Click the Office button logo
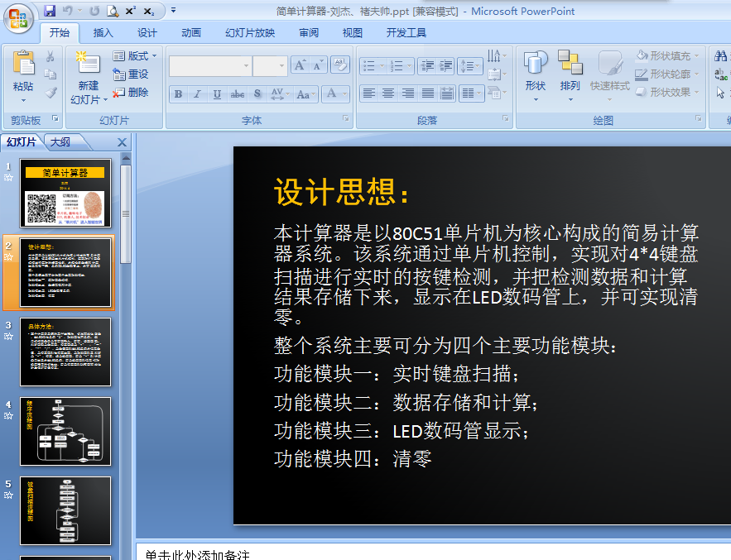Screen dimensions: 731x560 (18, 19)
